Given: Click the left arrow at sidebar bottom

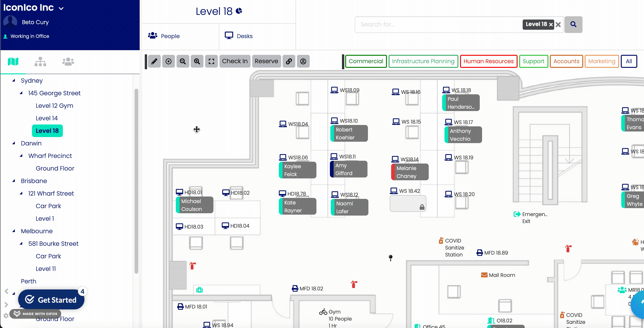Looking at the screenshot, I should tap(6, 291).
